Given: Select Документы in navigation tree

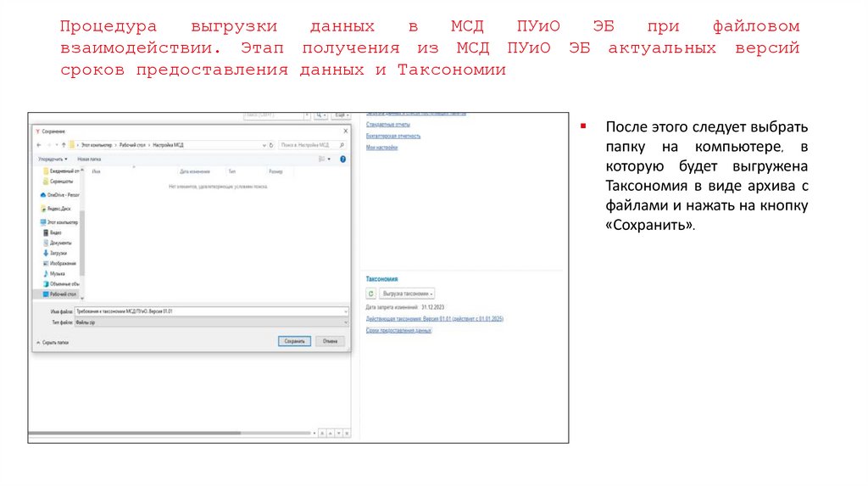Looking at the screenshot, I should [58, 243].
